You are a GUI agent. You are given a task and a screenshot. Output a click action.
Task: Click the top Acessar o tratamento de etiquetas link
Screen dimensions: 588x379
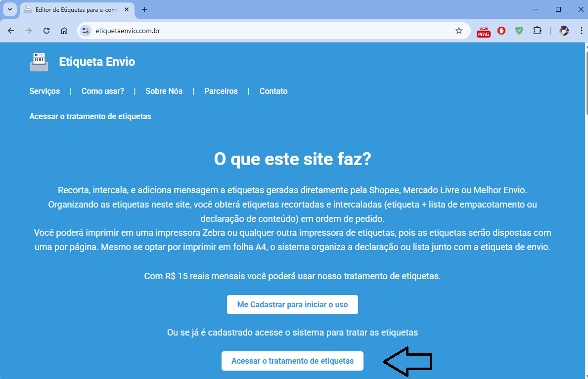pyautogui.click(x=90, y=116)
